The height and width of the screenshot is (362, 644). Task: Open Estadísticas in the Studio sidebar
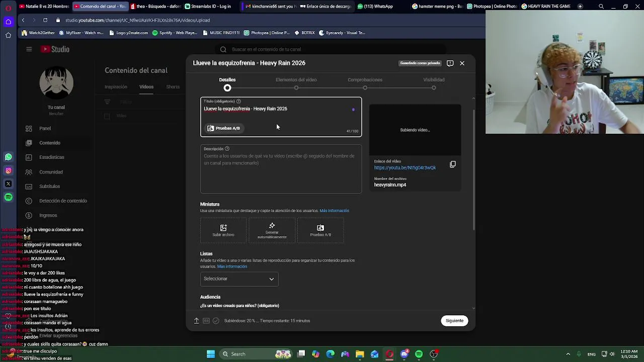tap(55, 157)
